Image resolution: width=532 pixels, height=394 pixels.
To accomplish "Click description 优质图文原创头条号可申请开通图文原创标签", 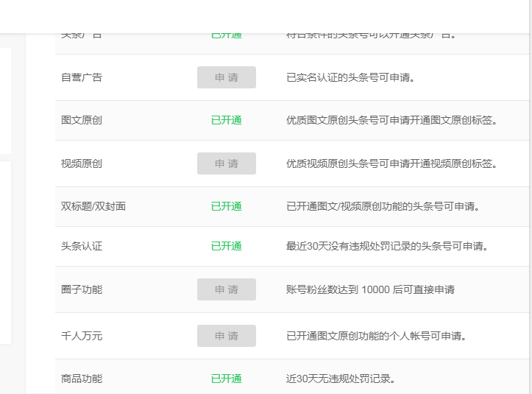I will click(391, 120).
